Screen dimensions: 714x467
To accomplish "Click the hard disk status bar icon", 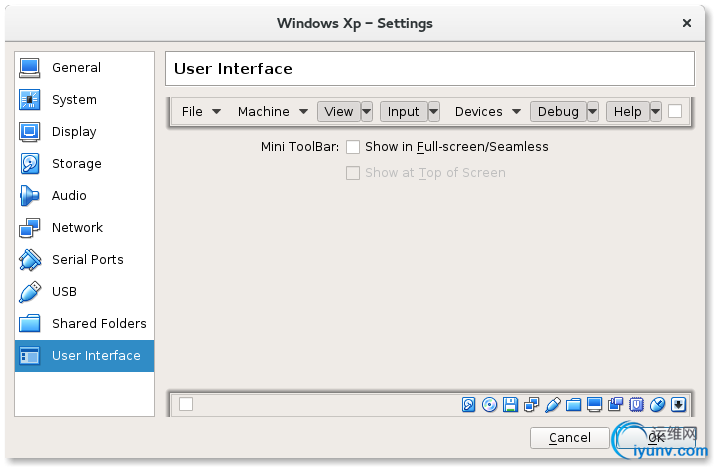I will pos(468,405).
